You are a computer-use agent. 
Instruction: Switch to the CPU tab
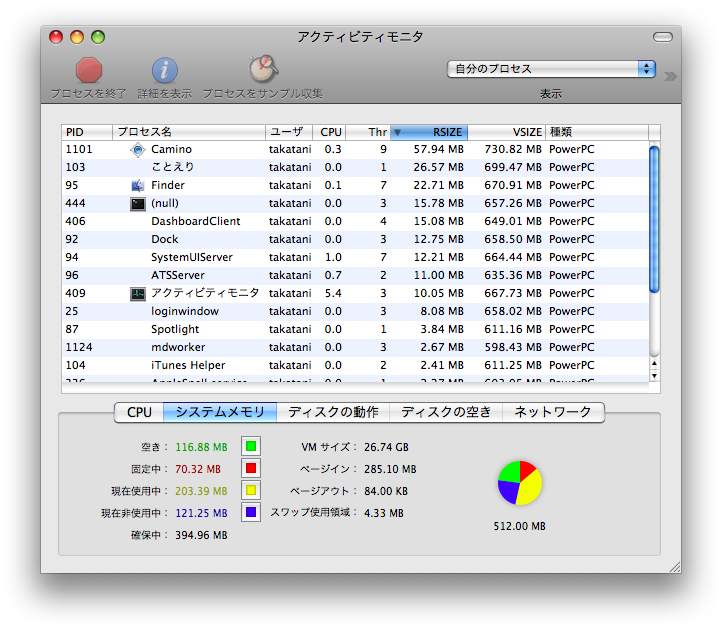point(139,412)
